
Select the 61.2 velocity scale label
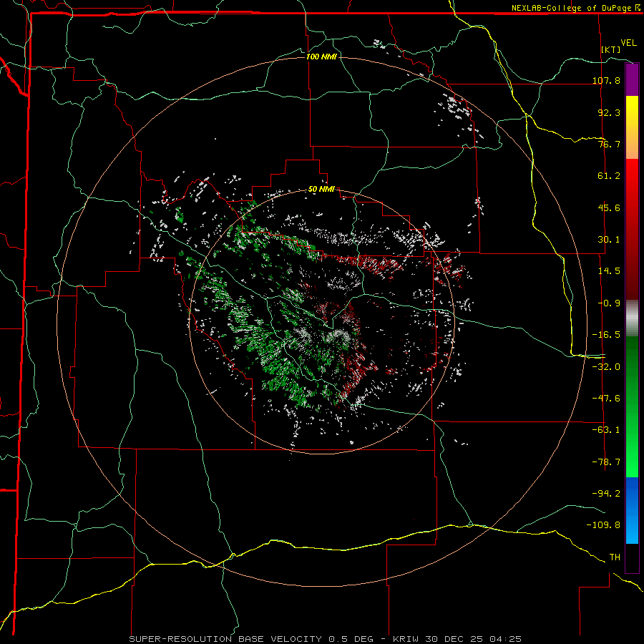click(609, 176)
